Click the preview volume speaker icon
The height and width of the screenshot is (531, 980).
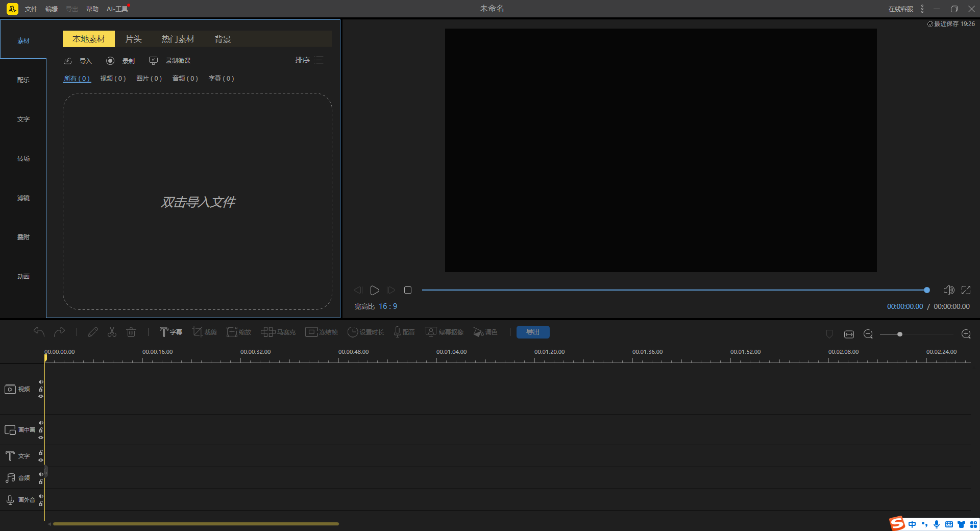(x=948, y=290)
